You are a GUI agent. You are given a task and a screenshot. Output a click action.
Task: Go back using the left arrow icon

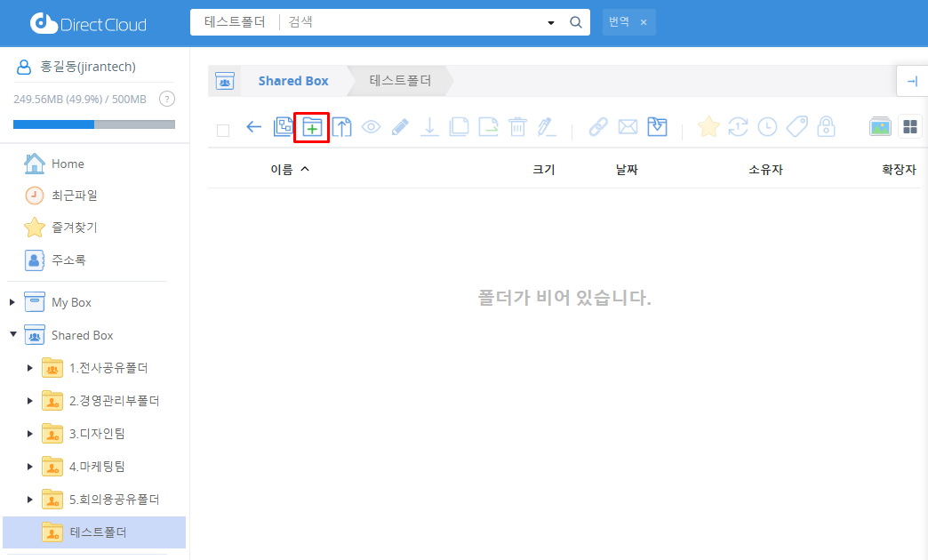[253, 127]
